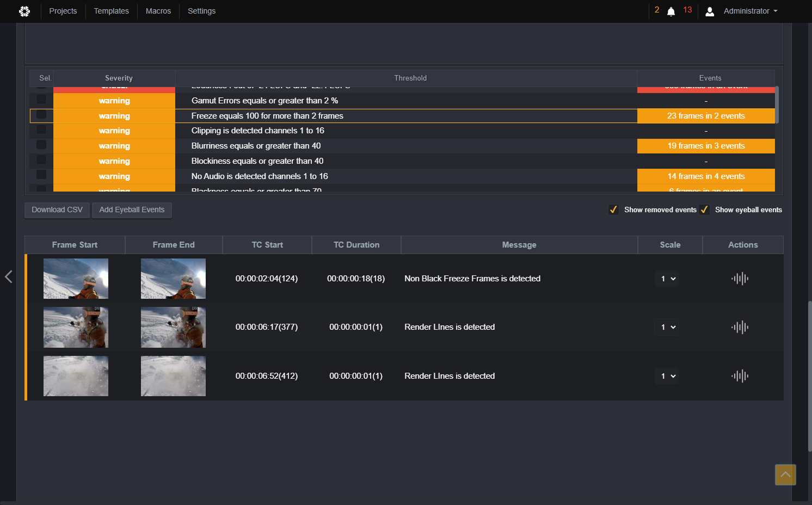Check the No Audio row checkbox
This screenshot has width=812, height=505.
(x=41, y=175)
